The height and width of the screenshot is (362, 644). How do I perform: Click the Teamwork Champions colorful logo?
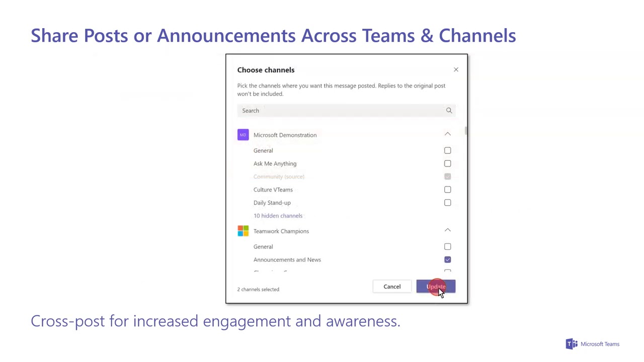243,231
